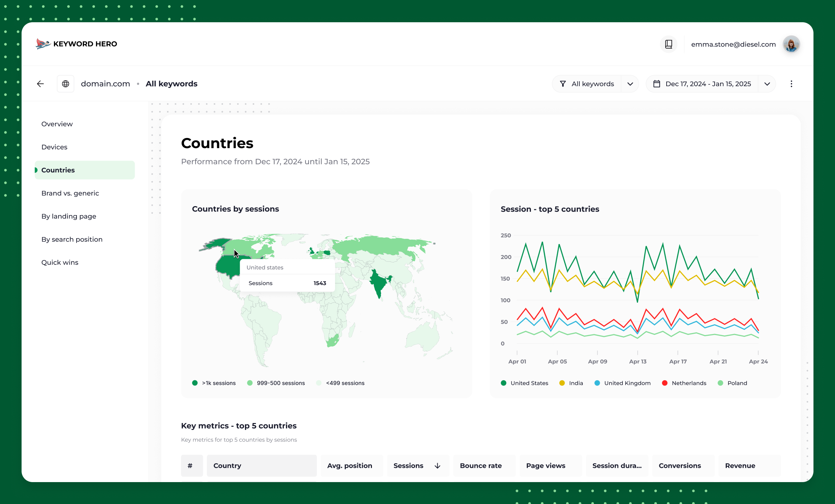
Task: Click the Dec 17, 2024 - Jan 15, 2025 date range
Action: [708, 84]
